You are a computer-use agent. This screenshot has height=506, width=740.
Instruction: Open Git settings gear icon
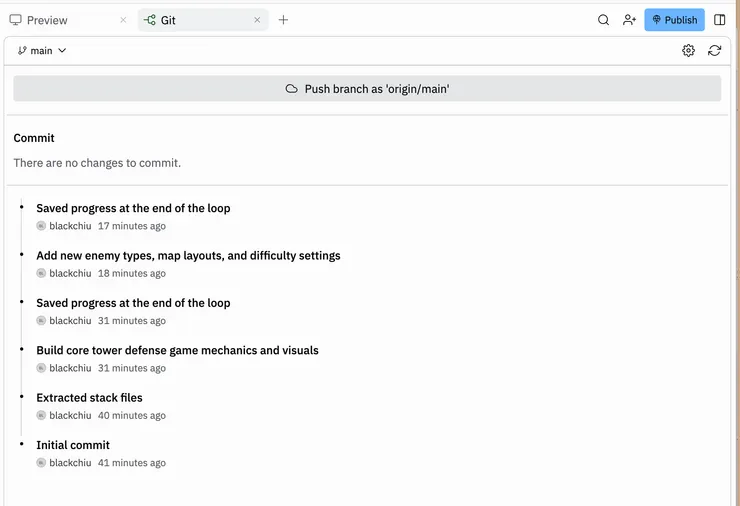[688, 50]
